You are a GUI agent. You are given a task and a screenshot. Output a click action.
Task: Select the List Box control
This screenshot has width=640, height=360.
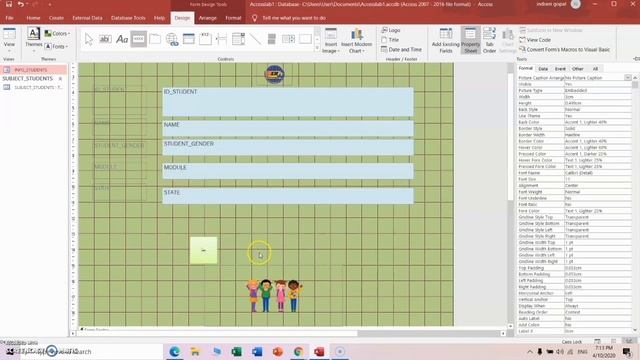(289, 39)
